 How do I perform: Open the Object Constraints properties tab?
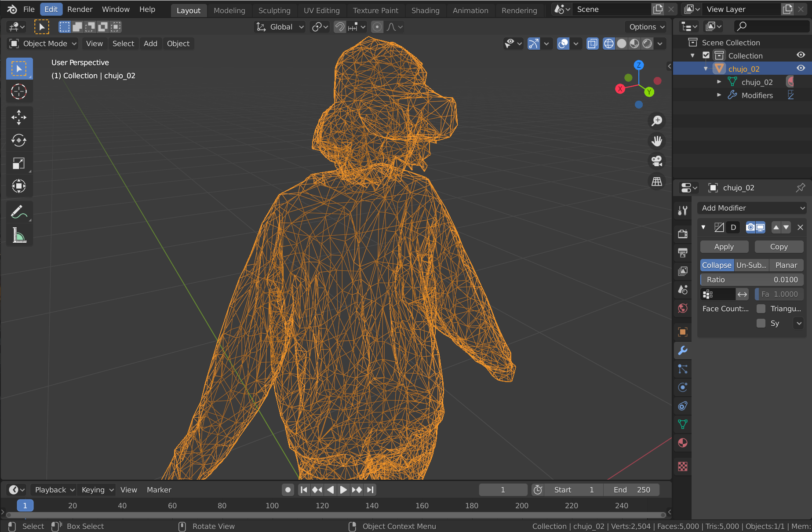(x=682, y=406)
